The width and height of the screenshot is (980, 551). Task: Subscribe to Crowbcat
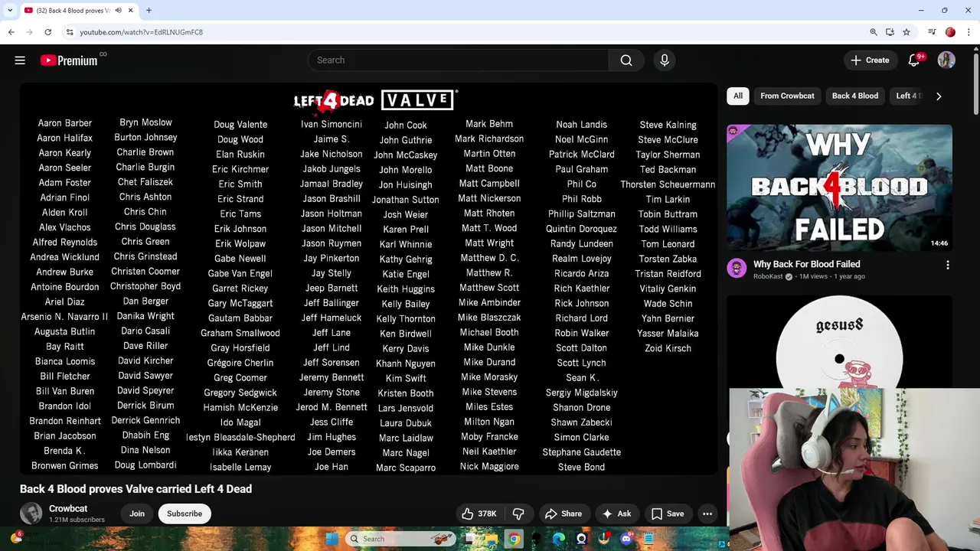185,514
